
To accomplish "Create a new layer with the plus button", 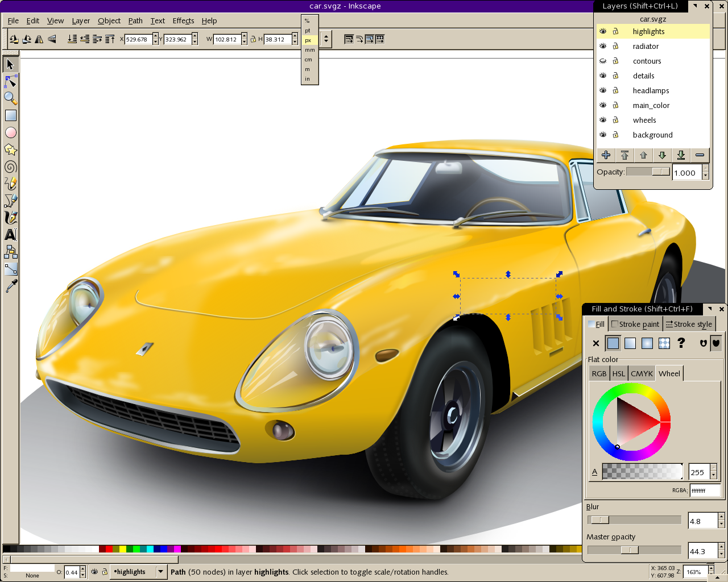I will tap(605, 155).
